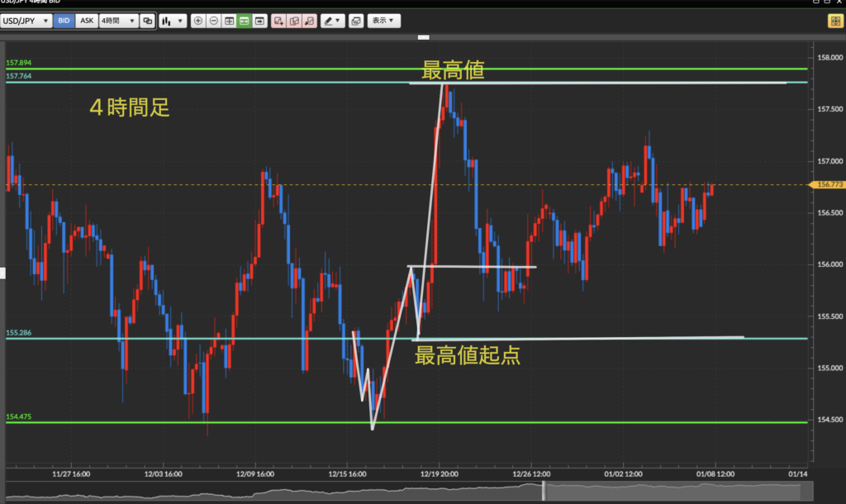Open the 表示 display menu
The height and width of the screenshot is (504, 846).
coord(383,21)
